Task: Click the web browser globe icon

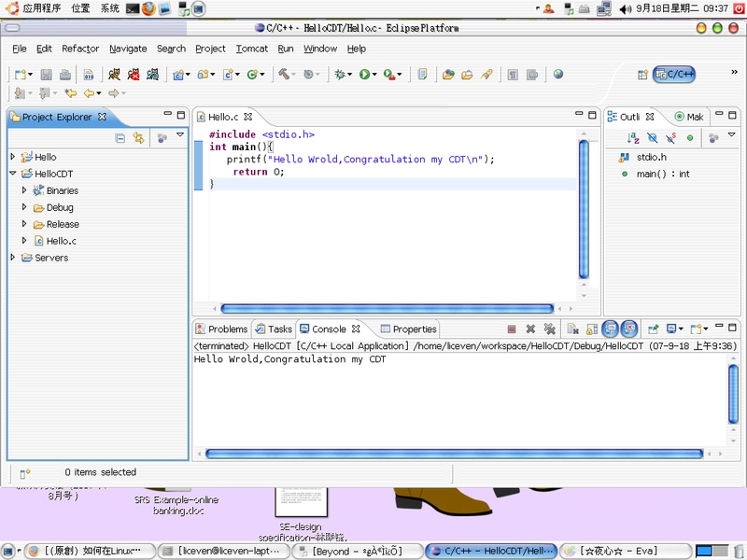Action: click(x=558, y=74)
